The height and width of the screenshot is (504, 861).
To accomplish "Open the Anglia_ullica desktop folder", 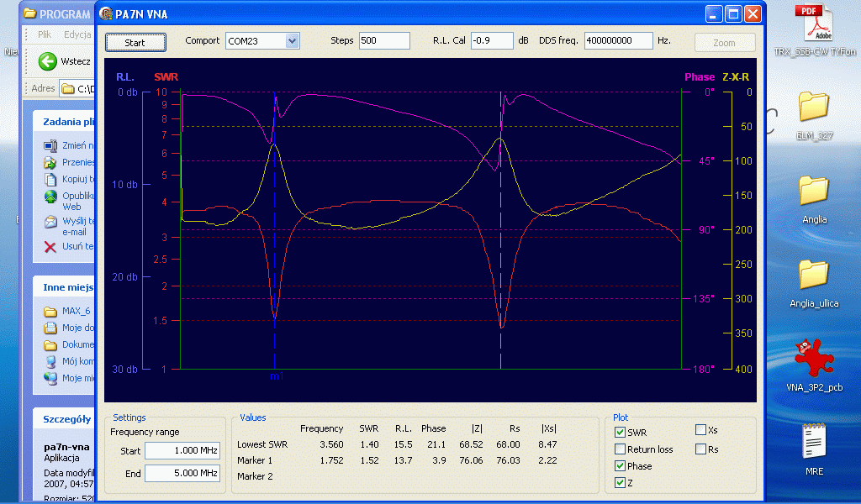I will pos(813,276).
